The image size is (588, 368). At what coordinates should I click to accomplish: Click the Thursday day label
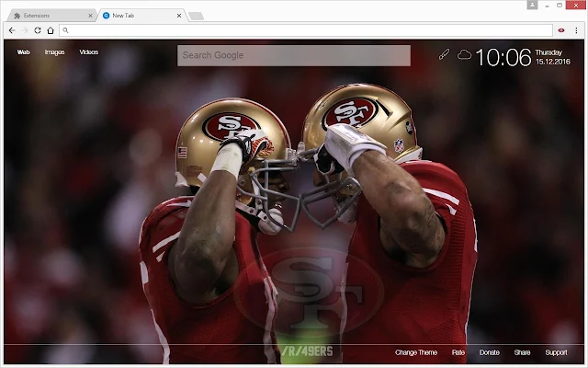548,52
